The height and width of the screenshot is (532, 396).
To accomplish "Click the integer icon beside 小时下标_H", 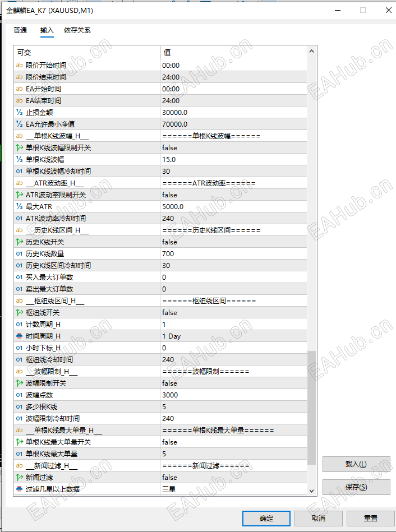I will click(x=20, y=348).
